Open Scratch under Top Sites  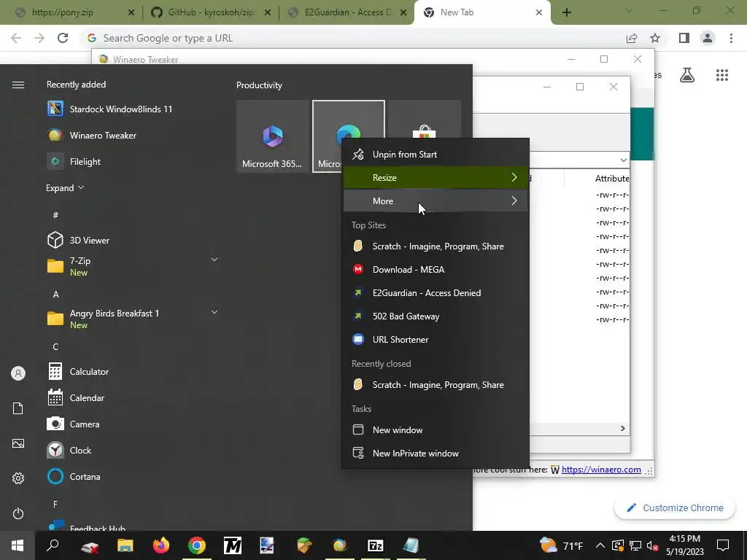(x=436, y=246)
